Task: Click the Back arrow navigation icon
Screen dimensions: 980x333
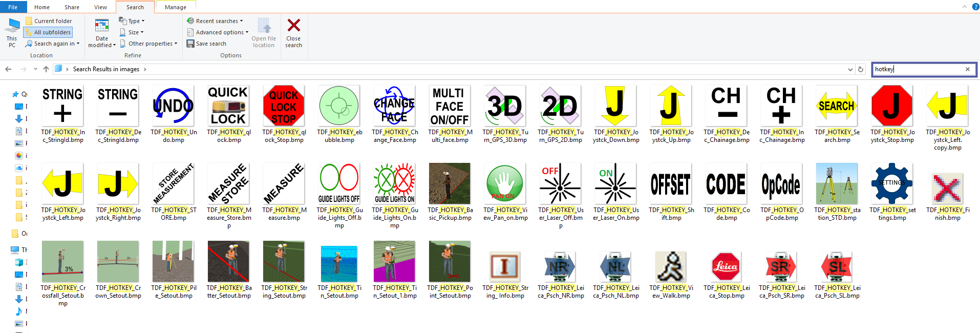Action: click(x=8, y=69)
